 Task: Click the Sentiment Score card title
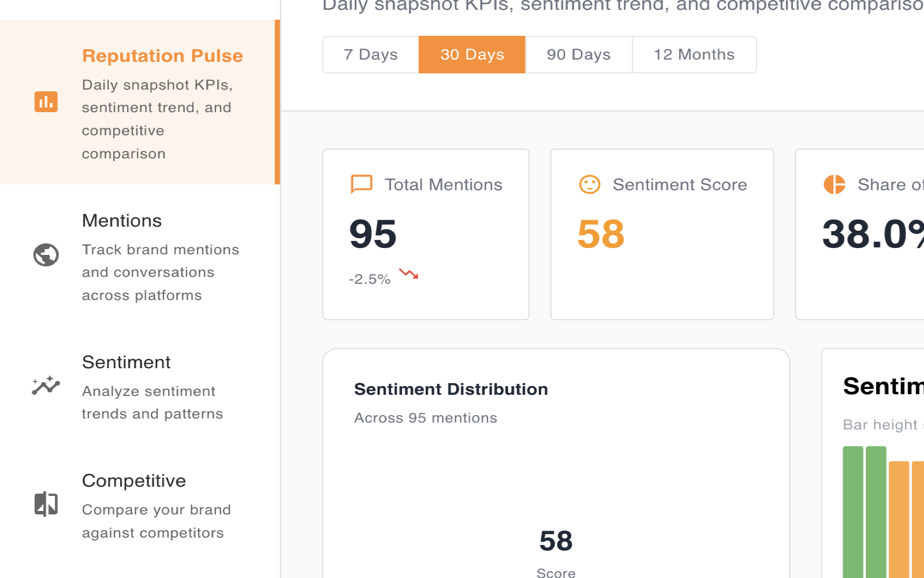click(x=680, y=185)
